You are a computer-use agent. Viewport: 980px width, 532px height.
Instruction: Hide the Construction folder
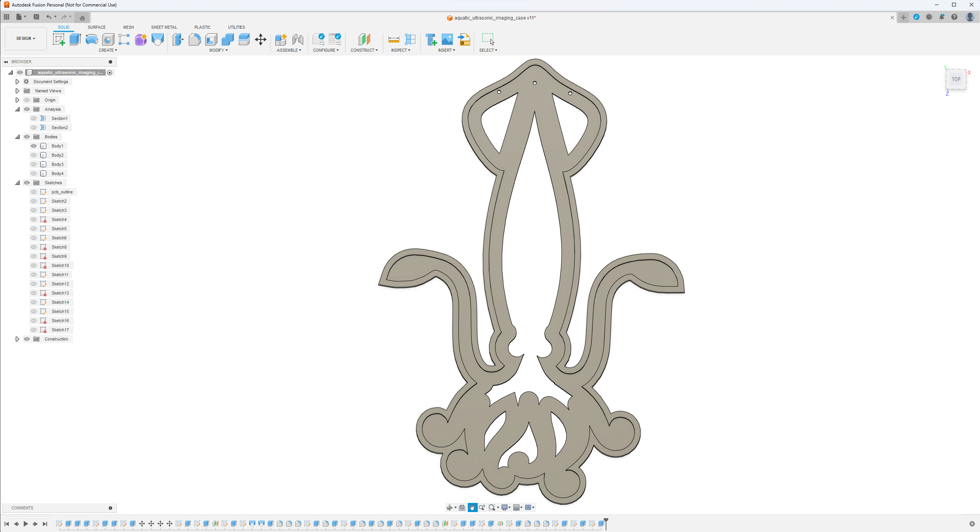[x=26, y=339]
